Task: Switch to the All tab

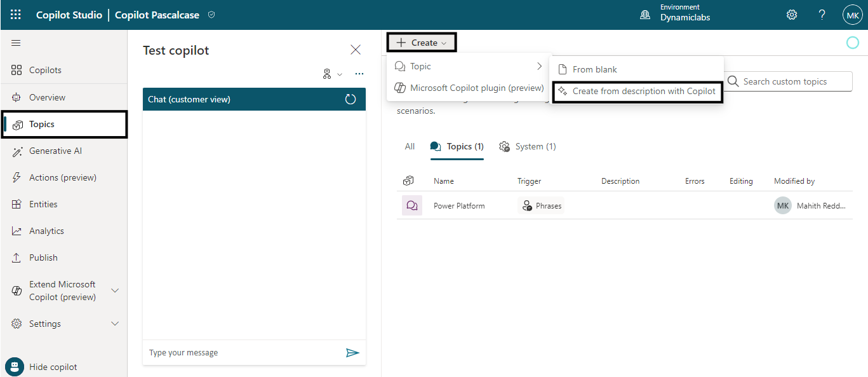Action: (410, 146)
